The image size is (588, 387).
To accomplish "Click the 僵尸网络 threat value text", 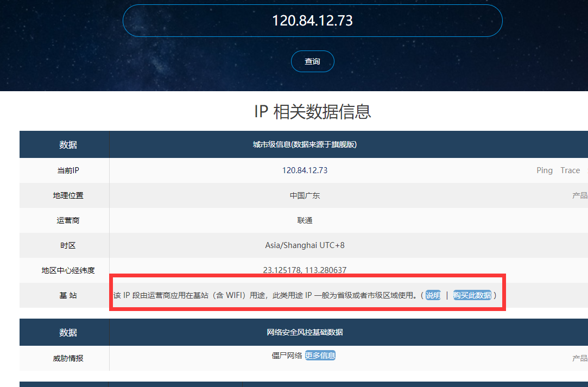I will pyautogui.click(x=287, y=356).
